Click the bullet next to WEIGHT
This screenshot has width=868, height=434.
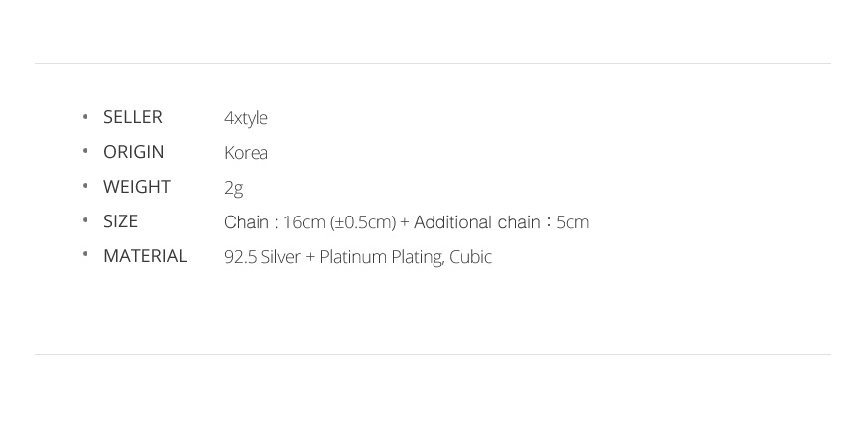pos(85,186)
